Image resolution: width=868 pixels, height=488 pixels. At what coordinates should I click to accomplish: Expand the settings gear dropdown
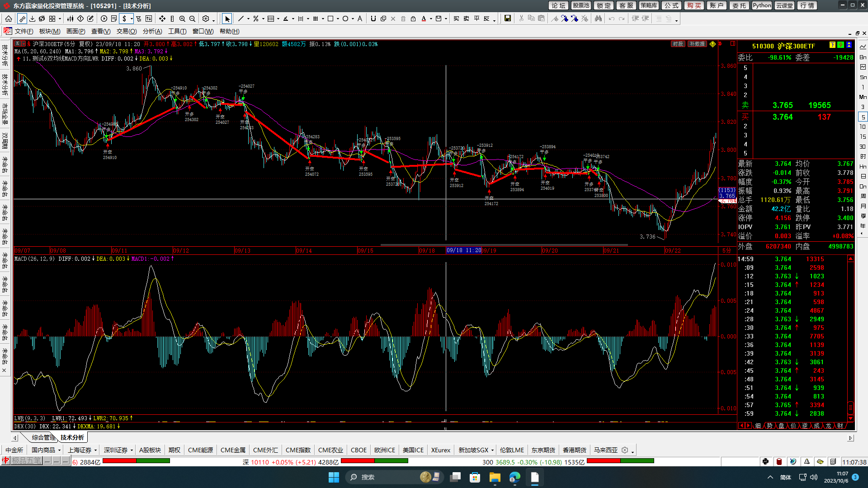click(x=213, y=20)
